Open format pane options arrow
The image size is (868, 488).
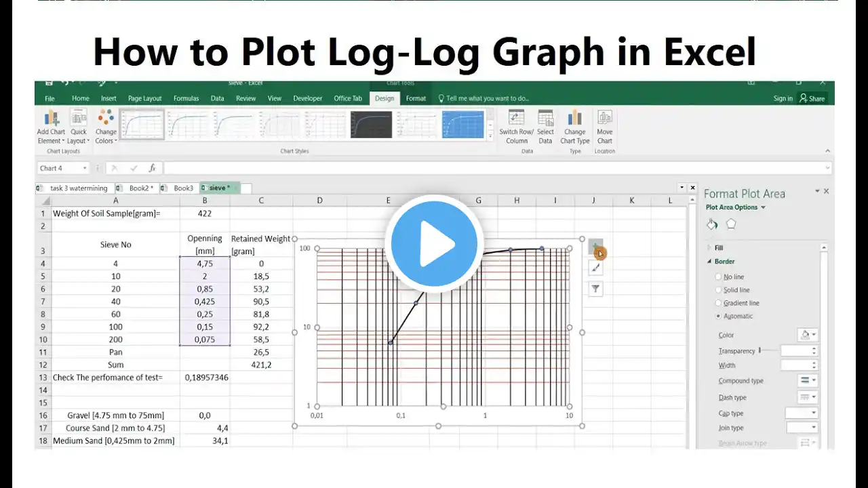coord(817,192)
